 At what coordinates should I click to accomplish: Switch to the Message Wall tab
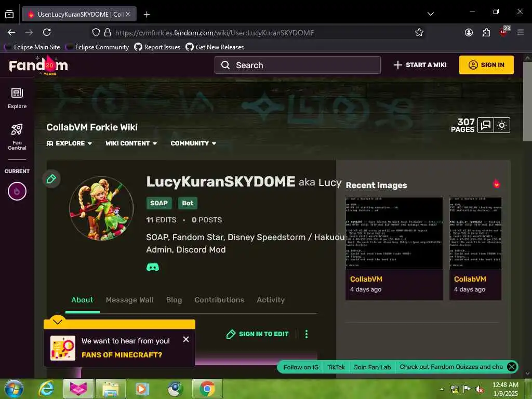tap(129, 300)
